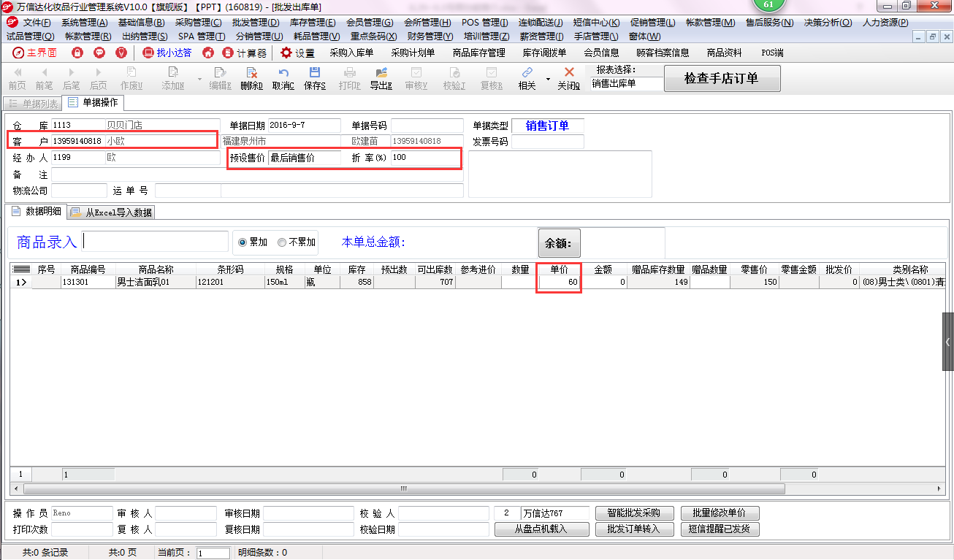The image size is (954, 560).
Task: Click the 单价 cell showing 60
Action: click(559, 282)
